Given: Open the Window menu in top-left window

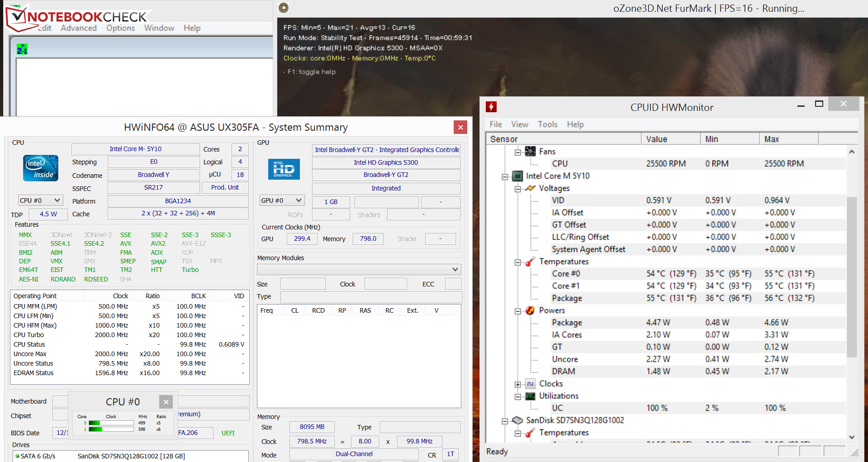Looking at the screenshot, I should (159, 28).
